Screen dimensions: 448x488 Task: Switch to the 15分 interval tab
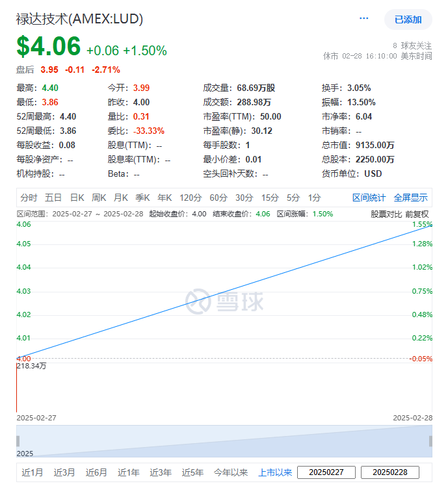(x=270, y=198)
